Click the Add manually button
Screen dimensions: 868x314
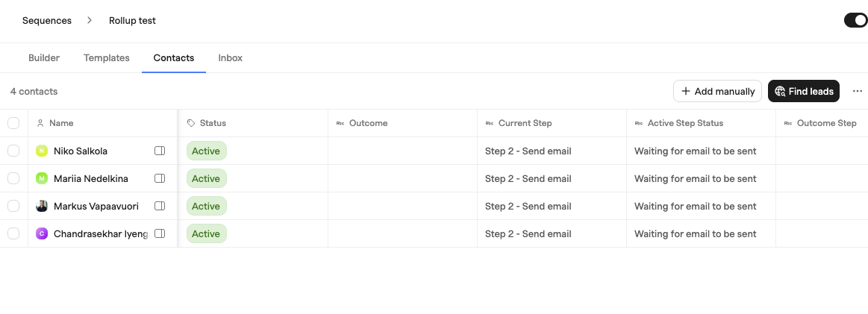(717, 91)
